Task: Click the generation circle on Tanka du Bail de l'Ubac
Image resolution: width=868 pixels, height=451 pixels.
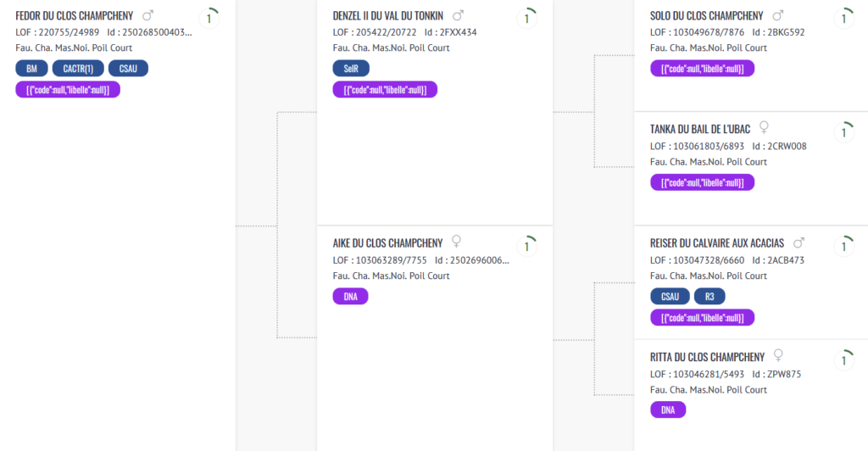Action: [x=844, y=133]
